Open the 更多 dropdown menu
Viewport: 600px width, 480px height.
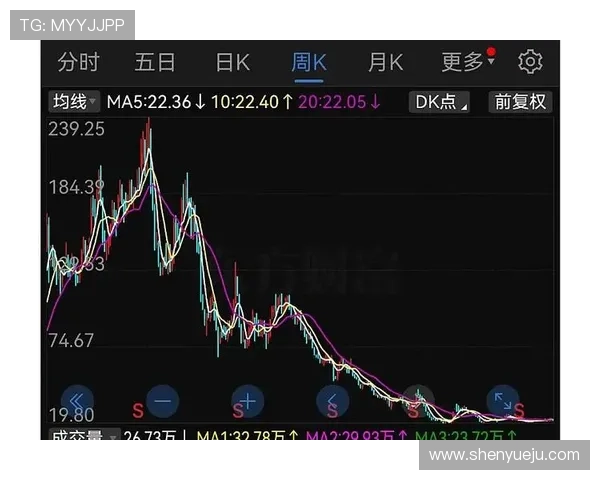point(468,61)
